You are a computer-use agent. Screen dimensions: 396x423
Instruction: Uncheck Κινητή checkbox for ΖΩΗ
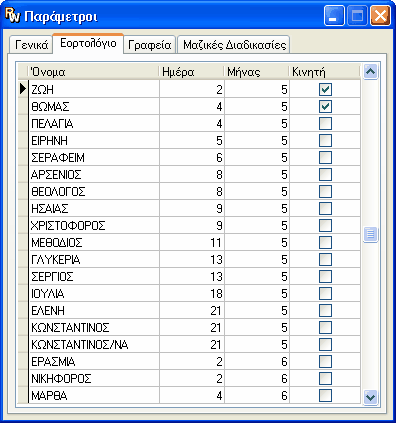tap(325, 89)
